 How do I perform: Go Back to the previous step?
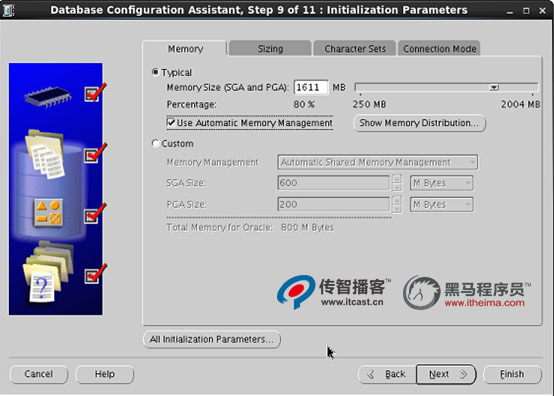click(388, 374)
